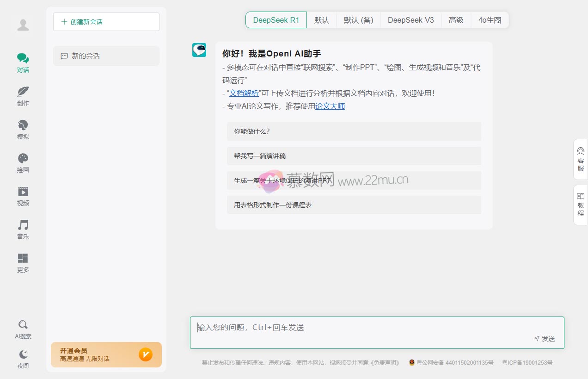Screen dimensions: 588x379
Task: Select the 音乐 (music) sidebar icon
Action: tap(23, 228)
